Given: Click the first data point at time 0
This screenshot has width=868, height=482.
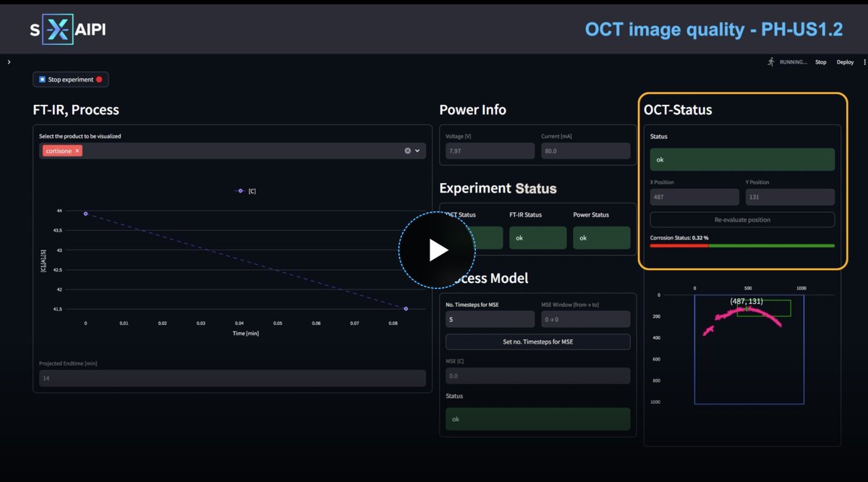Looking at the screenshot, I should pos(85,213).
